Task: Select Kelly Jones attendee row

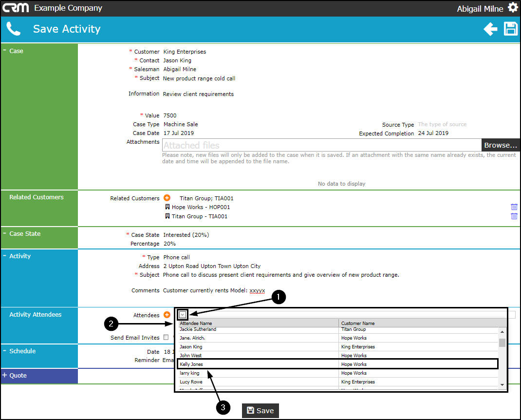Action: tap(338, 364)
